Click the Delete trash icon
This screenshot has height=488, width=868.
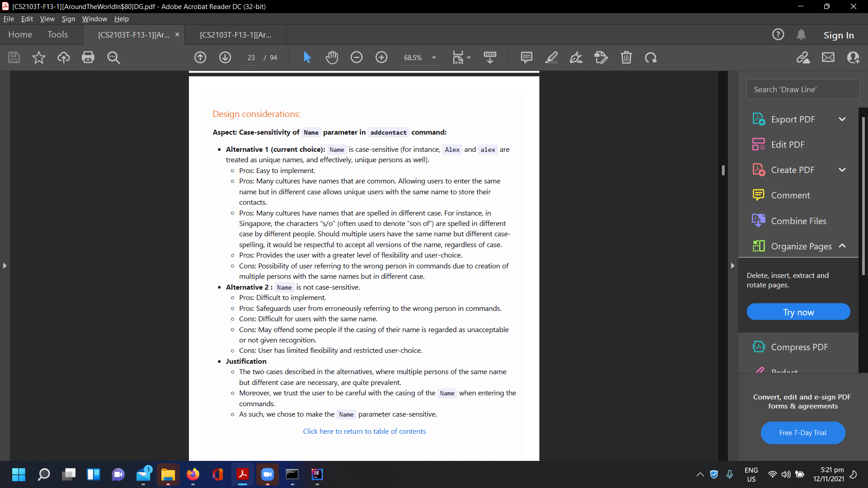(x=626, y=57)
